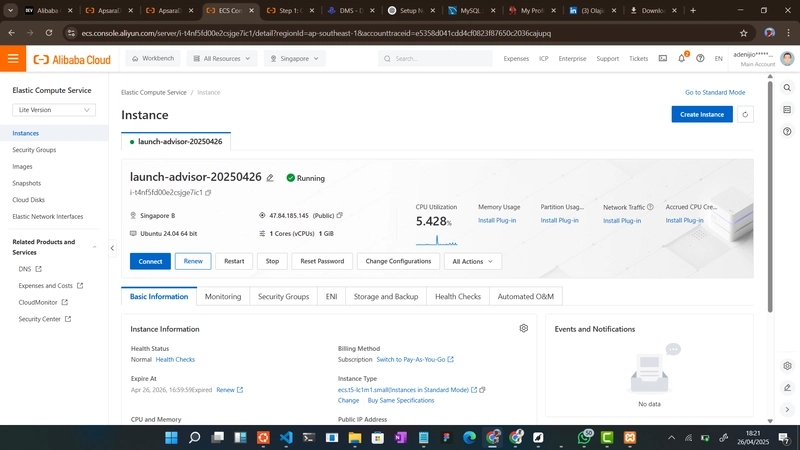Click the Connect button
The height and width of the screenshot is (450, 800).
150,261
